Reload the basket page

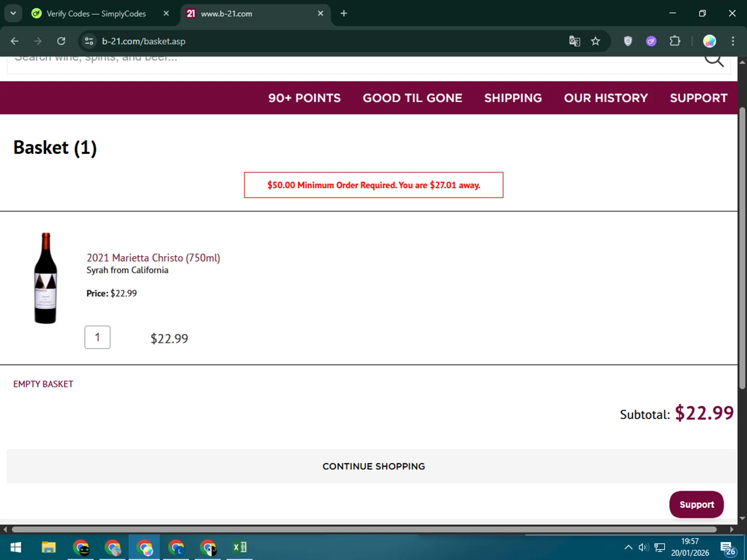point(61,41)
